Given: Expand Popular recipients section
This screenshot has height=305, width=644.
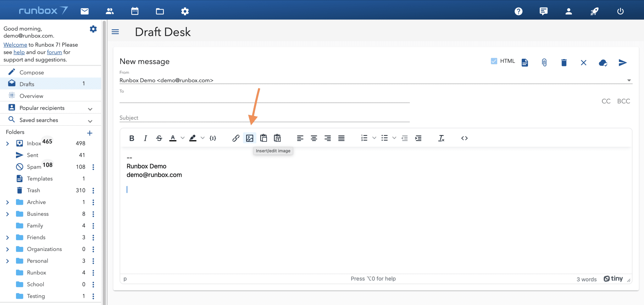Looking at the screenshot, I should point(90,109).
